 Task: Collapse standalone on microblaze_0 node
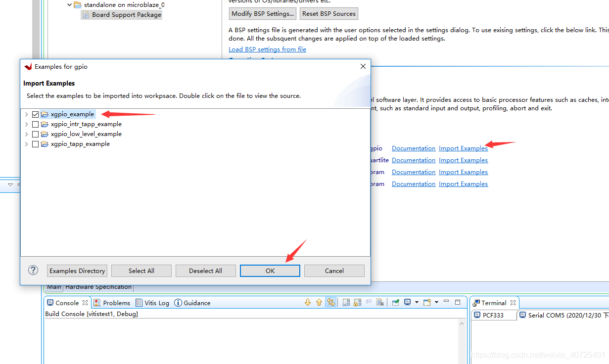click(x=69, y=5)
